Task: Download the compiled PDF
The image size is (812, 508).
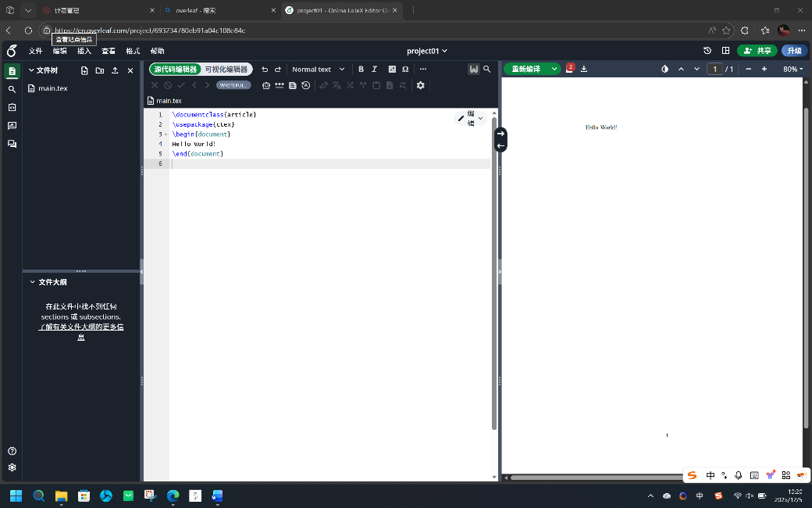Action: (584, 69)
